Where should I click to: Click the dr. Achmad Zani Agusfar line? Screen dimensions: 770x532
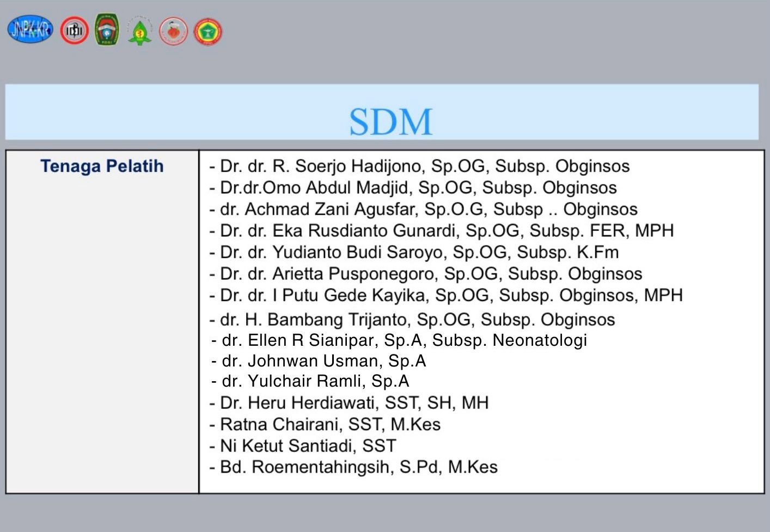(x=423, y=209)
